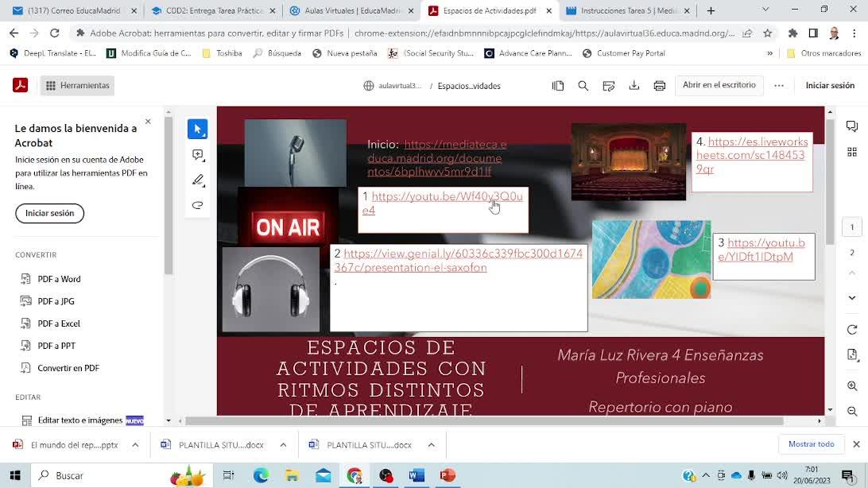The height and width of the screenshot is (488, 868).
Task: Expand options for El mundo del rep pptx download
Action: click(x=135, y=445)
